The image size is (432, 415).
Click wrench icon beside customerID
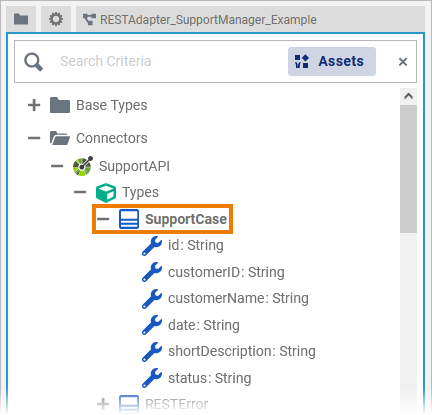click(x=152, y=272)
